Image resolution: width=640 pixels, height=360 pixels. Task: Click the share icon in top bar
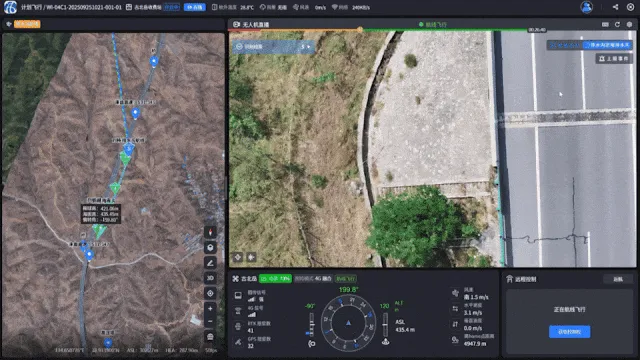(x=615, y=7)
